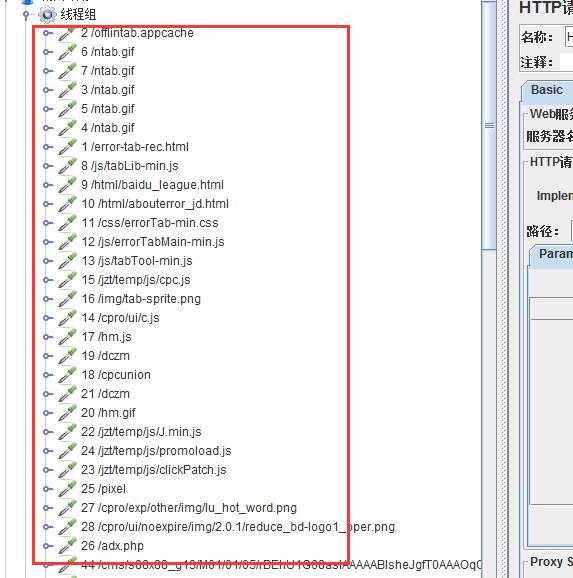The height and width of the screenshot is (578, 573).
Task: Select request 7 /ntab.gif
Action: coord(108,71)
